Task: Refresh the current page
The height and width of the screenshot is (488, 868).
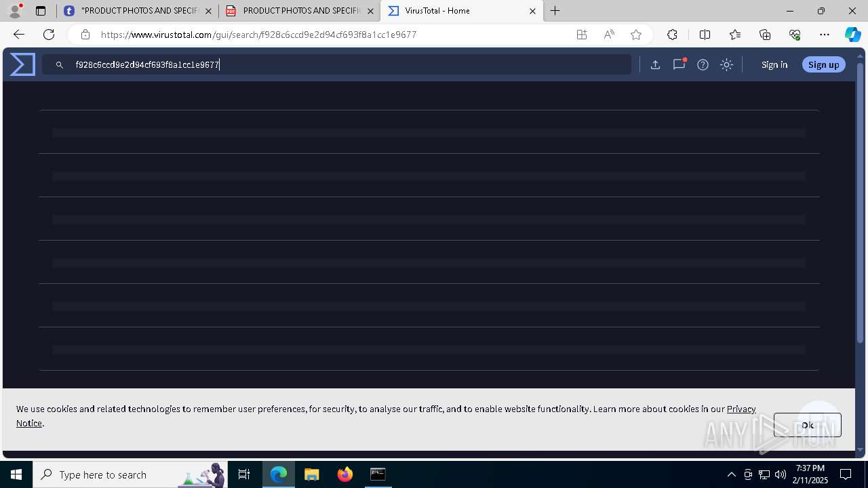Action: click(x=49, y=35)
